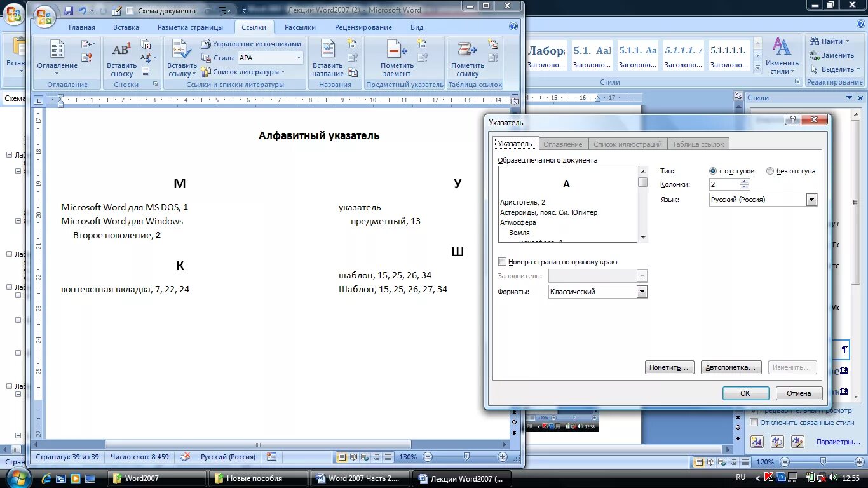Select the 'Таблица ссылок' dialog tab
868x488 pixels.
click(x=698, y=144)
